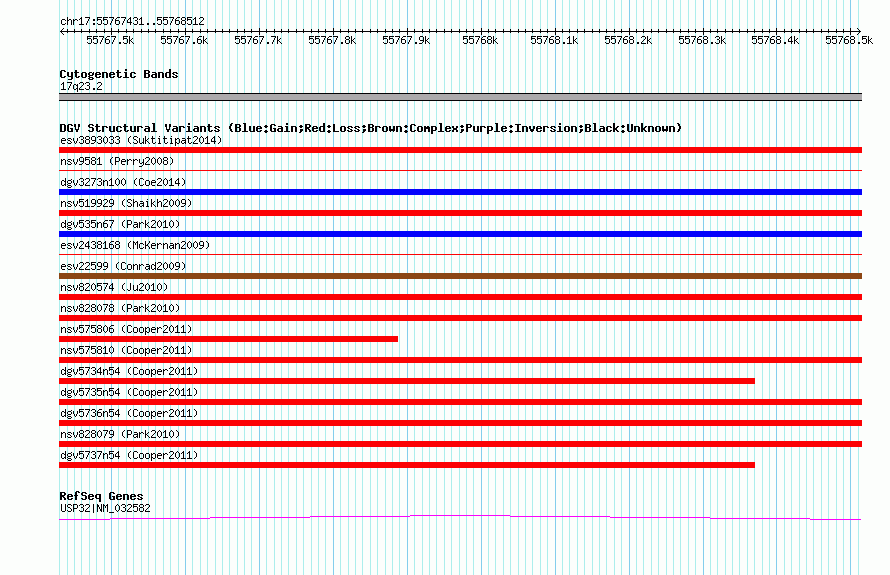Image resolution: width=890 pixels, height=575 pixels.
Task: Click the gray 17q23.2 cytogenetic band bar
Action: tap(460, 97)
